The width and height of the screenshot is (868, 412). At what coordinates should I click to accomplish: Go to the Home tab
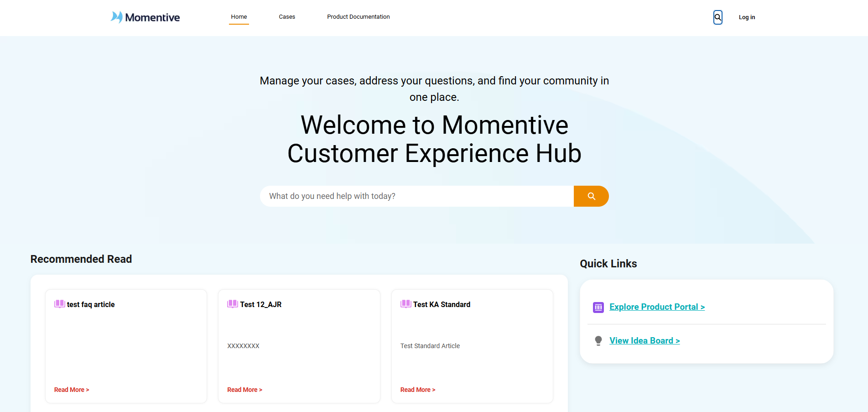(239, 17)
